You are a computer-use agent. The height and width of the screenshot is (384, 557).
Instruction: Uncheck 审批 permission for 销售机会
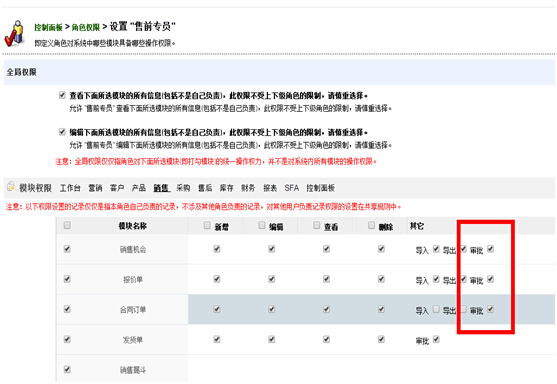pos(491,249)
